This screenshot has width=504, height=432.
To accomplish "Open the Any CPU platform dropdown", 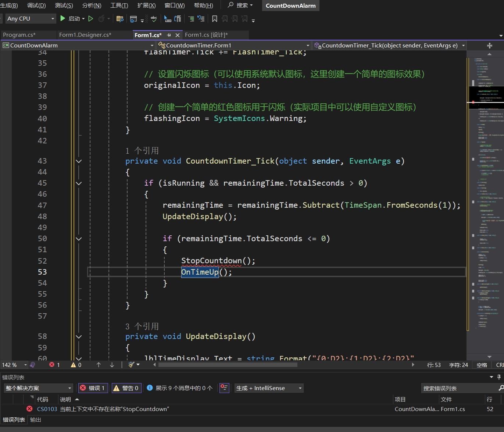I will coord(31,18).
